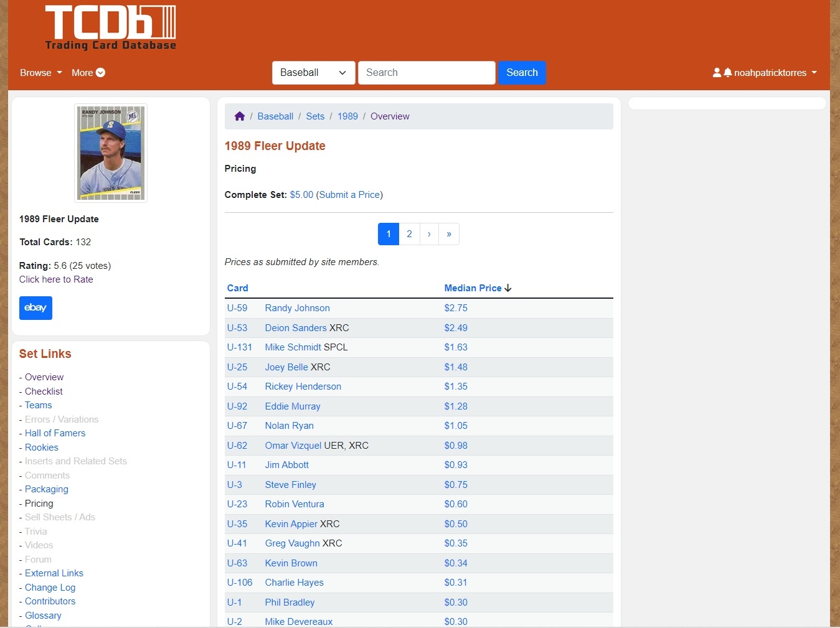Open Packaging in Set Links
The width and height of the screenshot is (840, 628).
click(47, 489)
